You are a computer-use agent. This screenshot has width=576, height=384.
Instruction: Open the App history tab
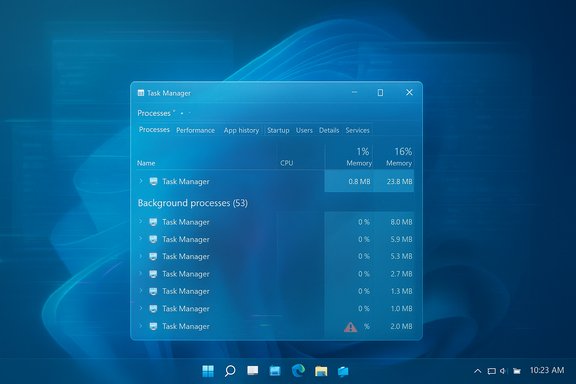click(241, 130)
